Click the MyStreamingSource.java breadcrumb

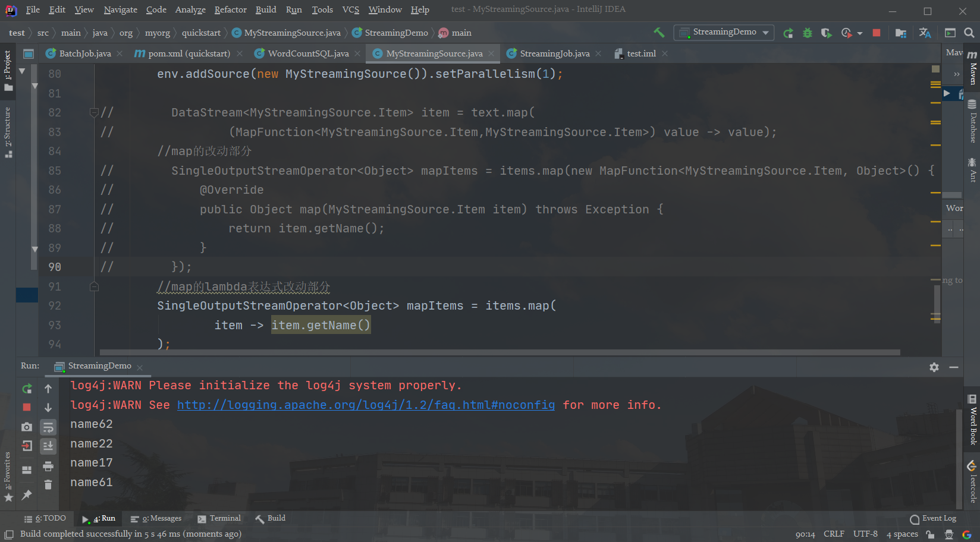pos(286,33)
